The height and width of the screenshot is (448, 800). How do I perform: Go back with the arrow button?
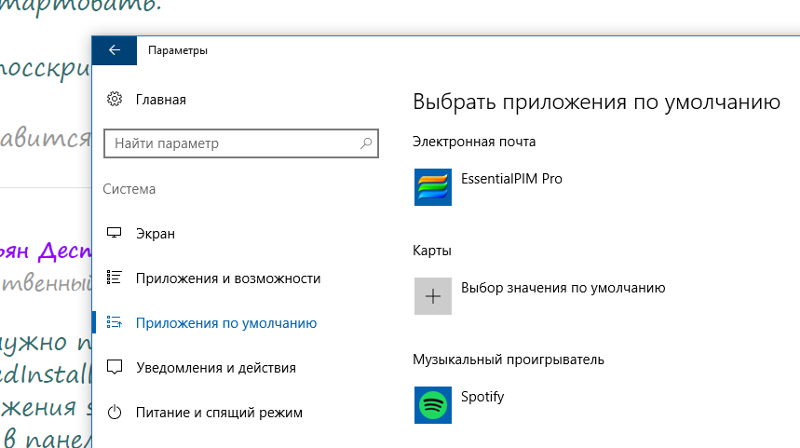click(114, 50)
